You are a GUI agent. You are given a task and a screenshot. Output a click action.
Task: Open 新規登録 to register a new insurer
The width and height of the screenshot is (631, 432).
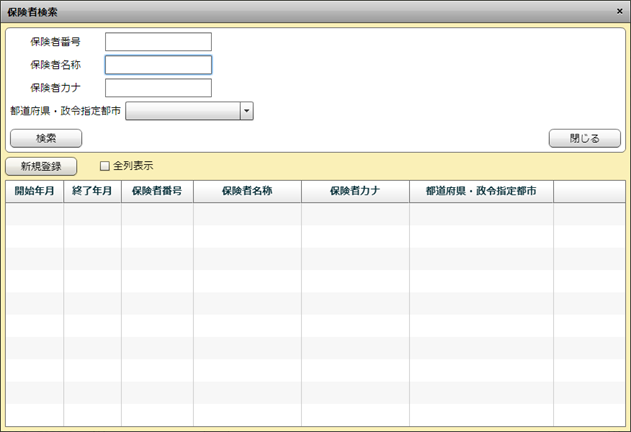tap(41, 166)
